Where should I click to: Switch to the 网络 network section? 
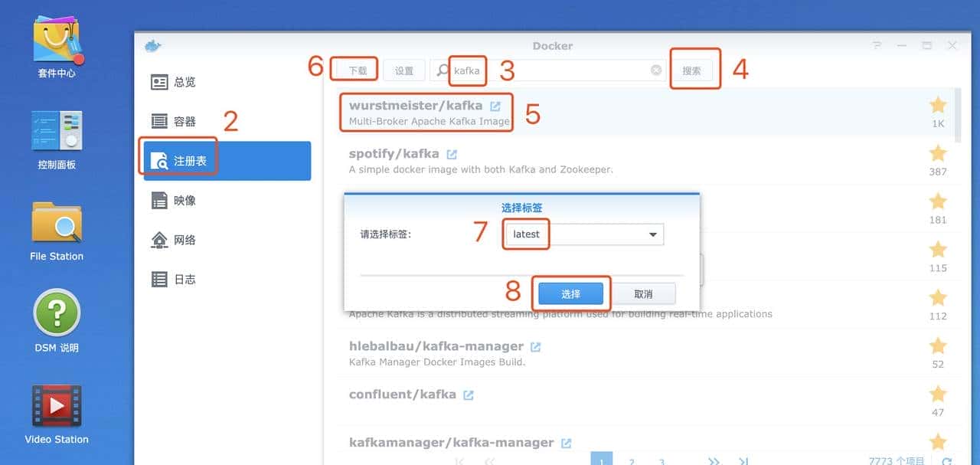point(226,240)
